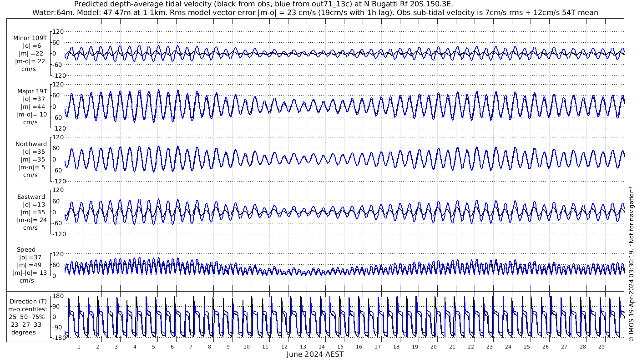Select the "Speed" panel label
Image resolution: width=637 pixels, height=364 pixels.
26,250
